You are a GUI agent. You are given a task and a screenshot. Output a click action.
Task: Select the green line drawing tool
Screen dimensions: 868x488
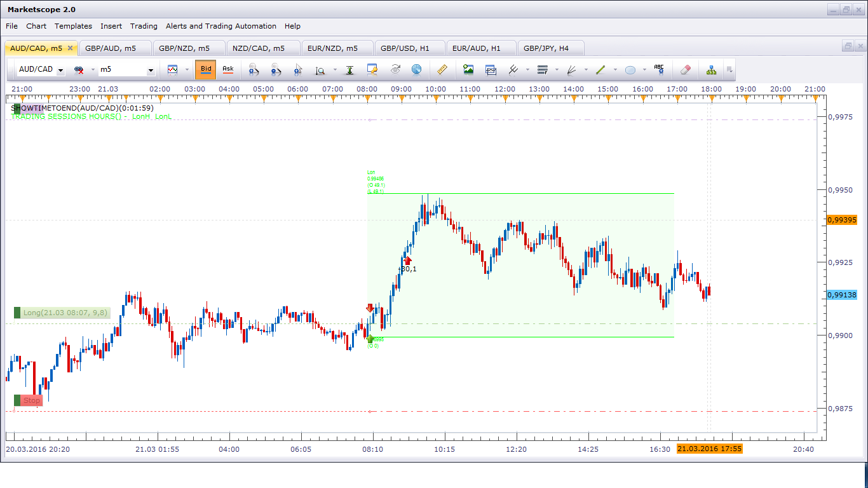(601, 69)
